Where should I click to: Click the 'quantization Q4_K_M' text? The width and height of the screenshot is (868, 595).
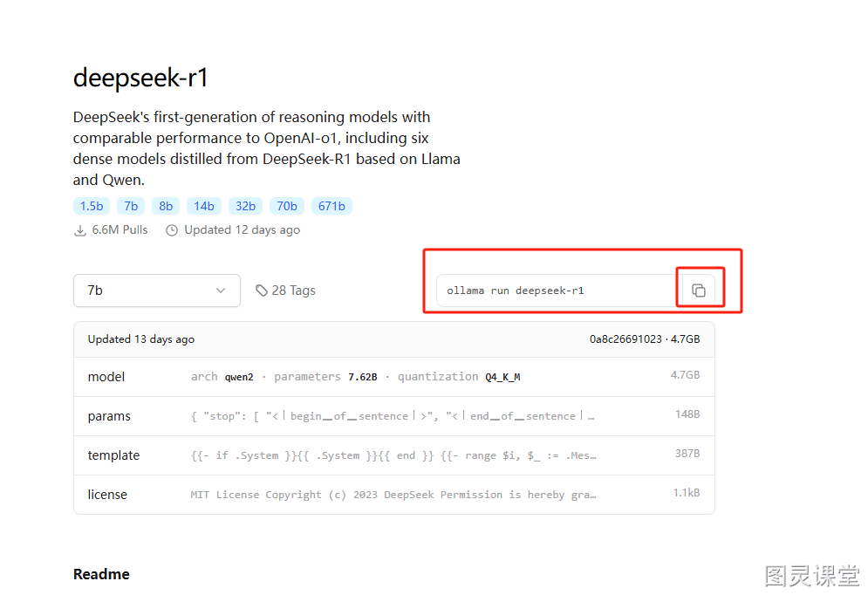(x=459, y=377)
